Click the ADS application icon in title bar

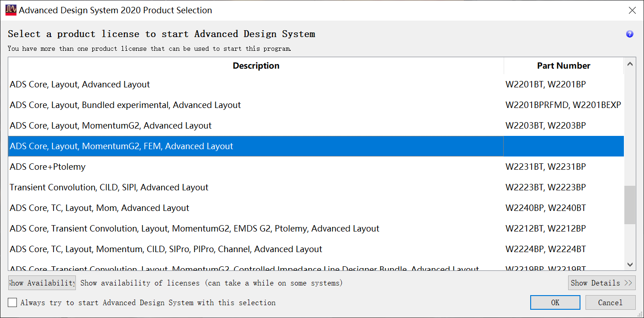(x=11, y=10)
